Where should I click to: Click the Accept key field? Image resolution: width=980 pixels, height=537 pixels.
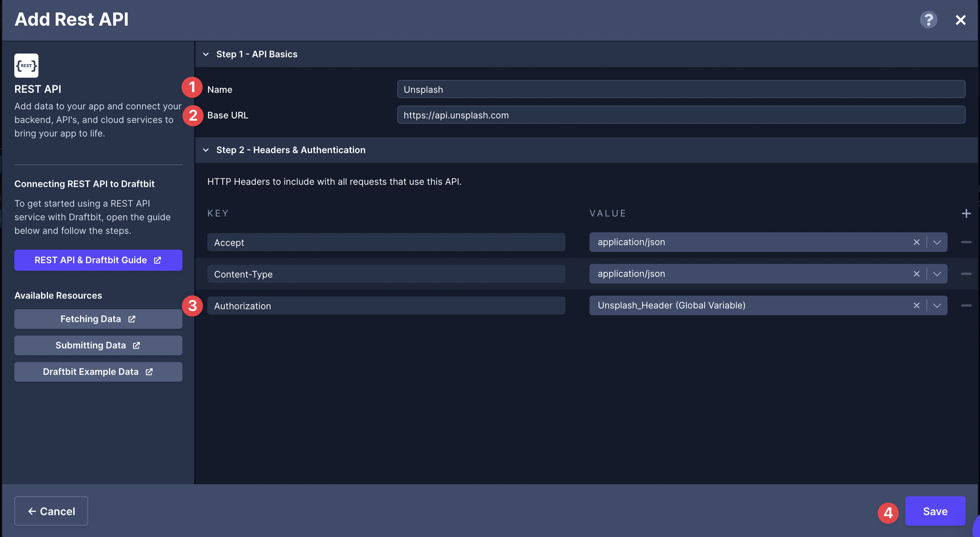386,242
